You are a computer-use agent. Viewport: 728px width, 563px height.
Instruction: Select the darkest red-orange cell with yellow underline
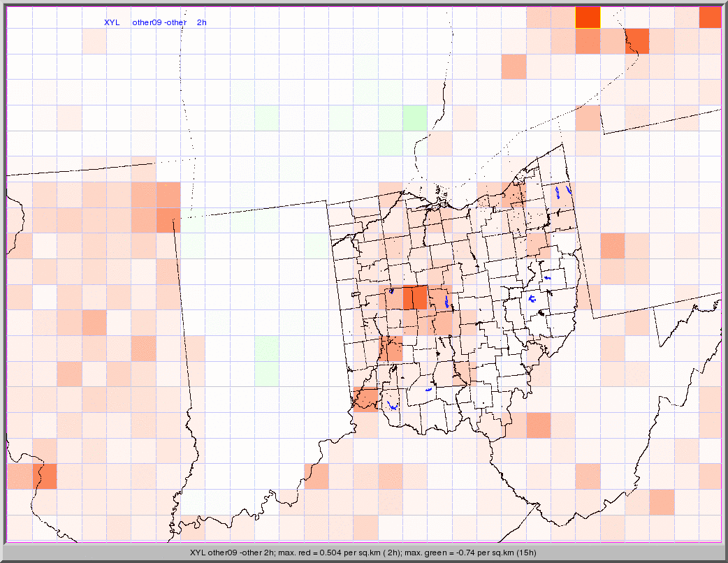tap(588, 17)
